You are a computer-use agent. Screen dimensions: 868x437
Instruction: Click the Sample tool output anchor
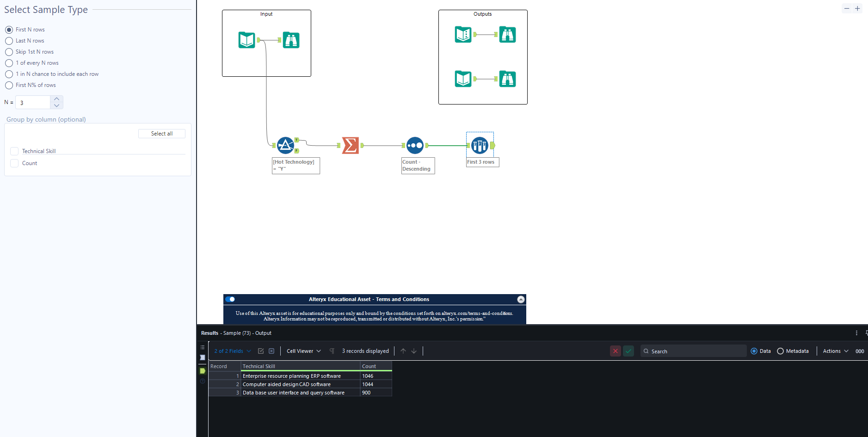click(x=493, y=145)
